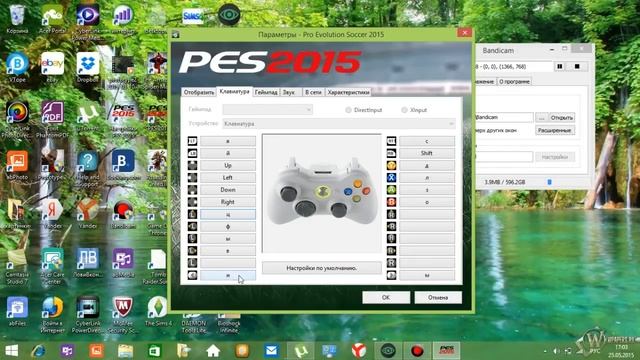The image size is (640, 360).
Task: Stop recording in the Bandicam window
Action: point(577,66)
